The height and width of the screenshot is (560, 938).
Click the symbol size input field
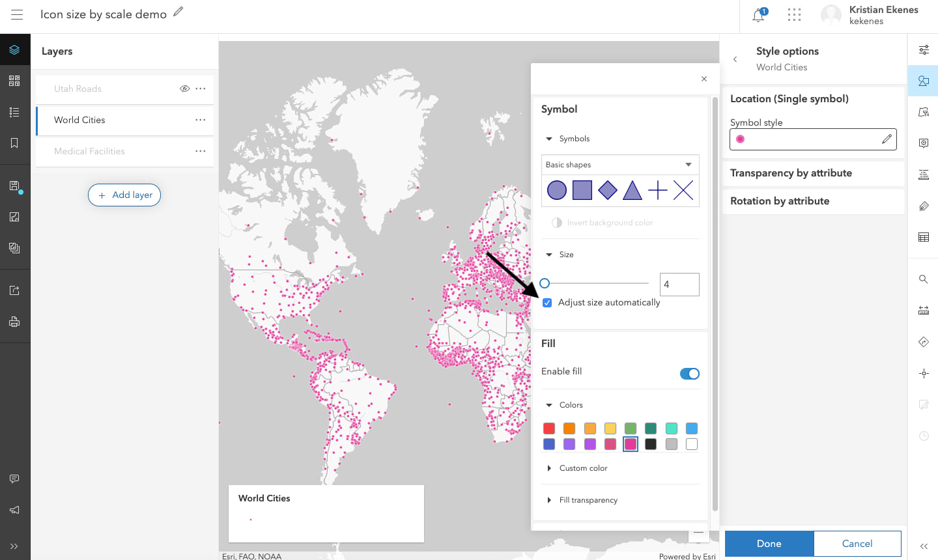[679, 285]
